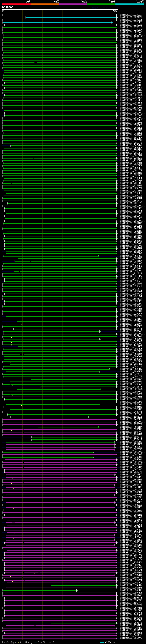Select the label UniRef100_Q9LUD2
Screen dimensions: 146x644
pos(131,72)
